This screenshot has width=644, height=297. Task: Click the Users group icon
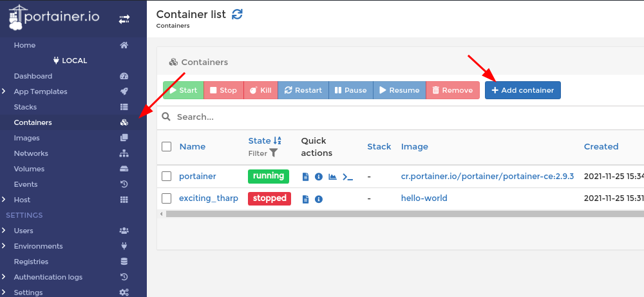pos(124,231)
